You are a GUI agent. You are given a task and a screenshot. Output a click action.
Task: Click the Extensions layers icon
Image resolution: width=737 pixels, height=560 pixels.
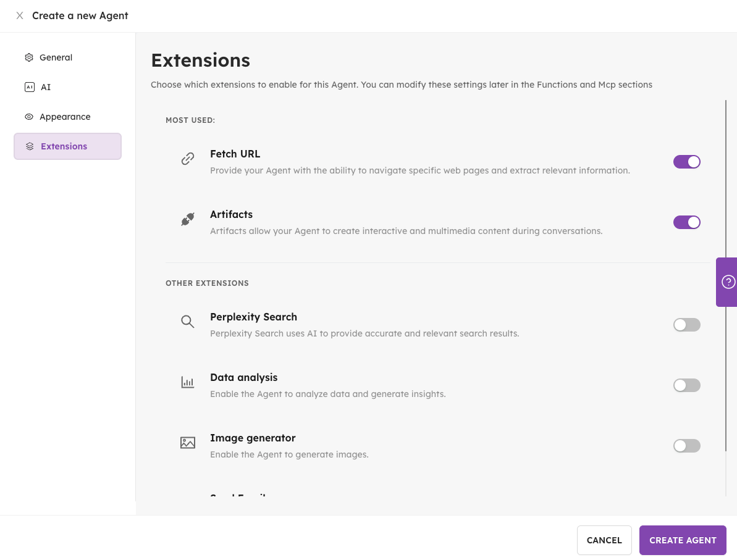point(30,146)
